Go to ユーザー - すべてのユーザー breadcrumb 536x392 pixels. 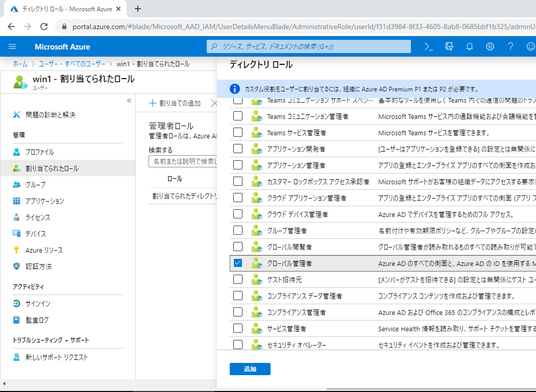click(x=72, y=64)
